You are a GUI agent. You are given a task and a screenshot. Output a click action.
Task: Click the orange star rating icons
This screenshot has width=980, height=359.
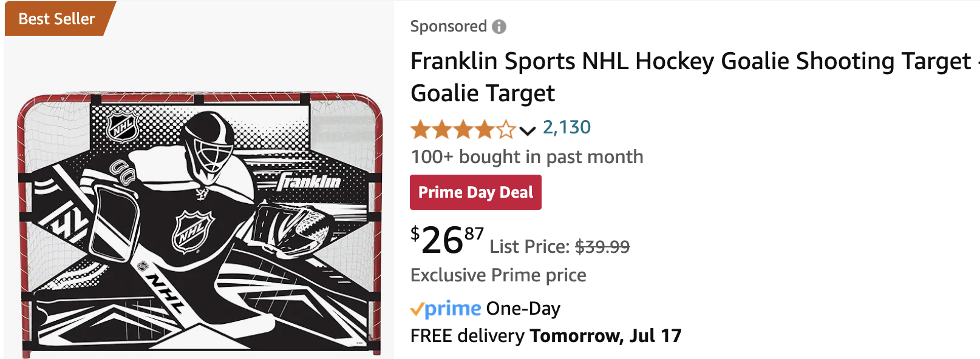(x=463, y=129)
